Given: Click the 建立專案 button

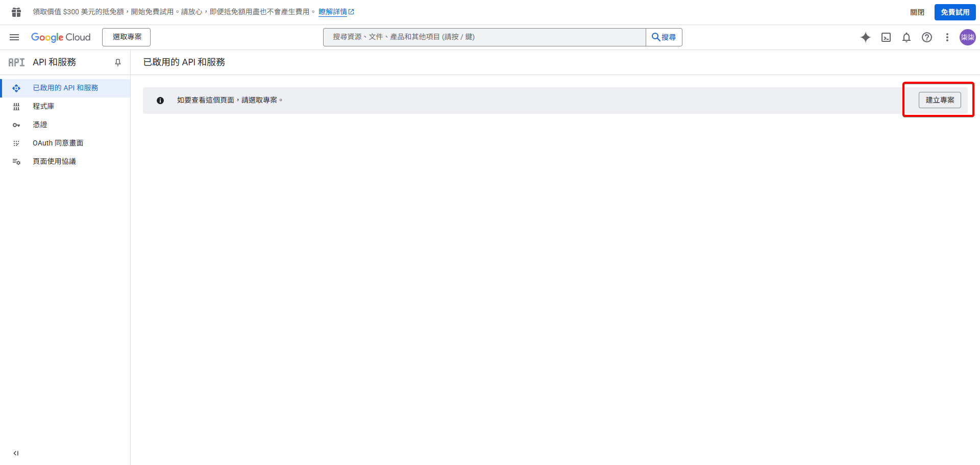Looking at the screenshot, I should coord(940,100).
